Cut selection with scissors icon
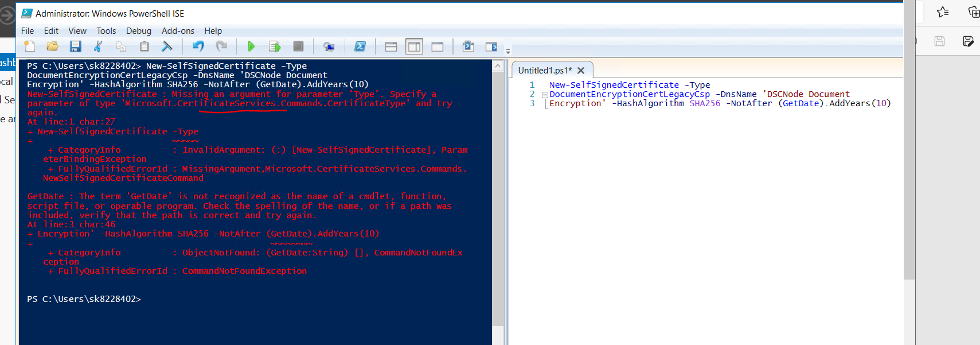This screenshot has height=345, width=980. pos(98,46)
